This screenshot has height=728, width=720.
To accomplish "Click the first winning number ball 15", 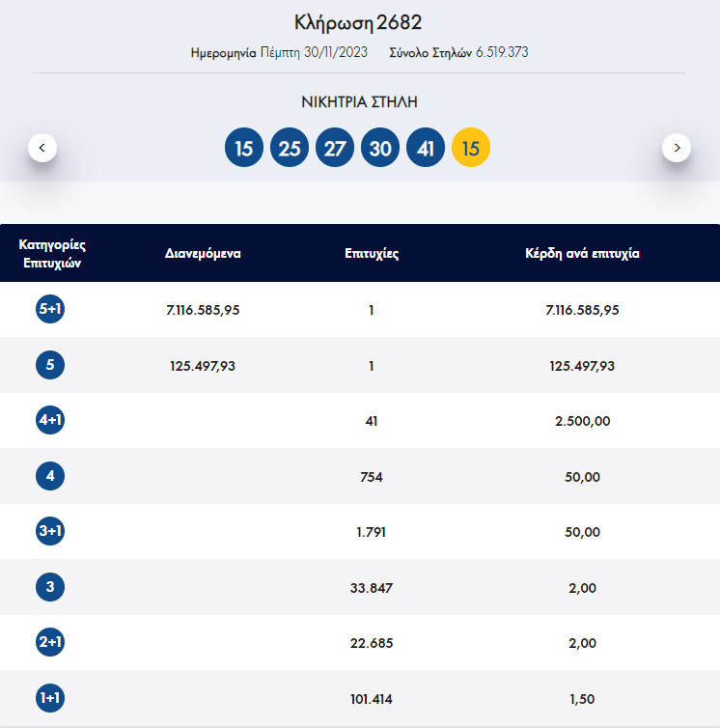I will point(244,149).
